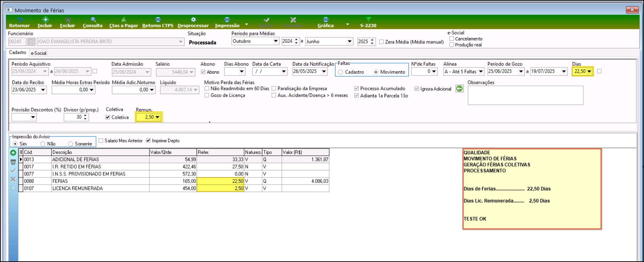The width and height of the screenshot is (644, 262).
Task: Select the Movimento radio under Faltas
Action: pyautogui.click(x=376, y=72)
